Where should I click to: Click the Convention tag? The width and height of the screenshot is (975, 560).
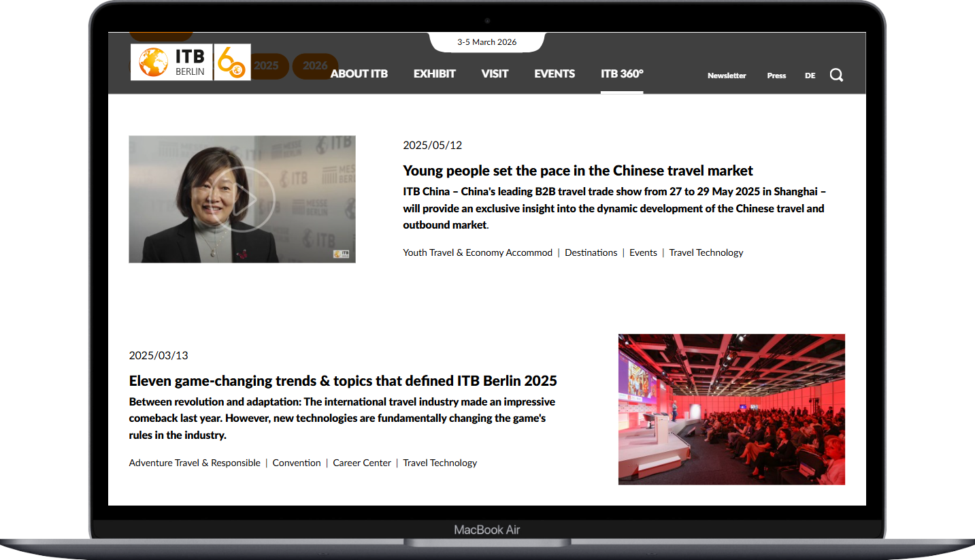click(297, 463)
